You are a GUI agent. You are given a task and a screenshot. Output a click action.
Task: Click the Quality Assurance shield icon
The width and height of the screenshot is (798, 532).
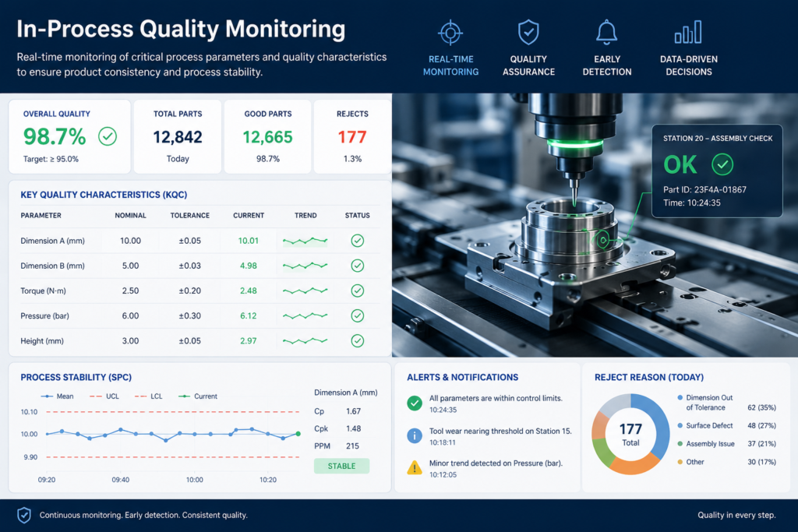point(528,33)
